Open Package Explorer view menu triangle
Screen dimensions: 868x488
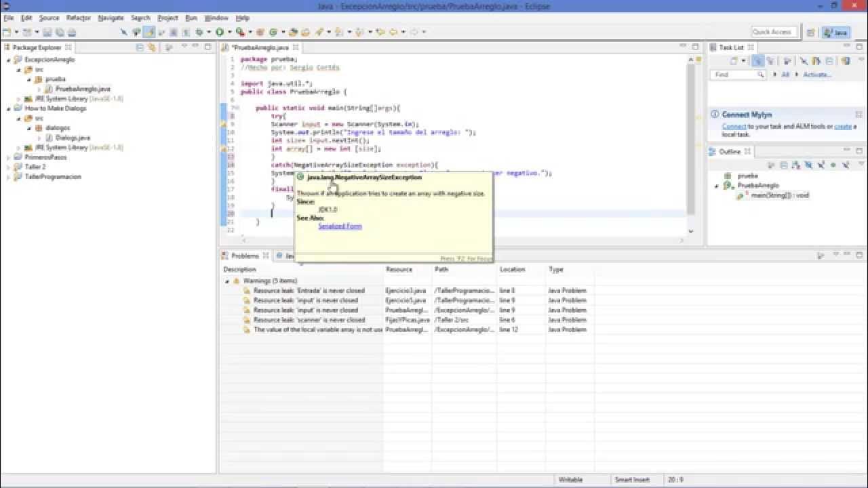pos(184,46)
